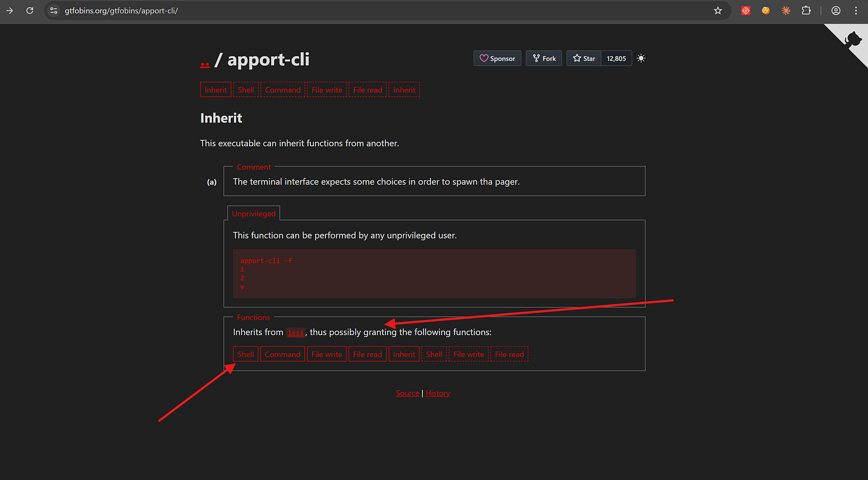868x480 pixels.
Task: Select the dashed Inherit tag under page title
Action: (x=404, y=90)
